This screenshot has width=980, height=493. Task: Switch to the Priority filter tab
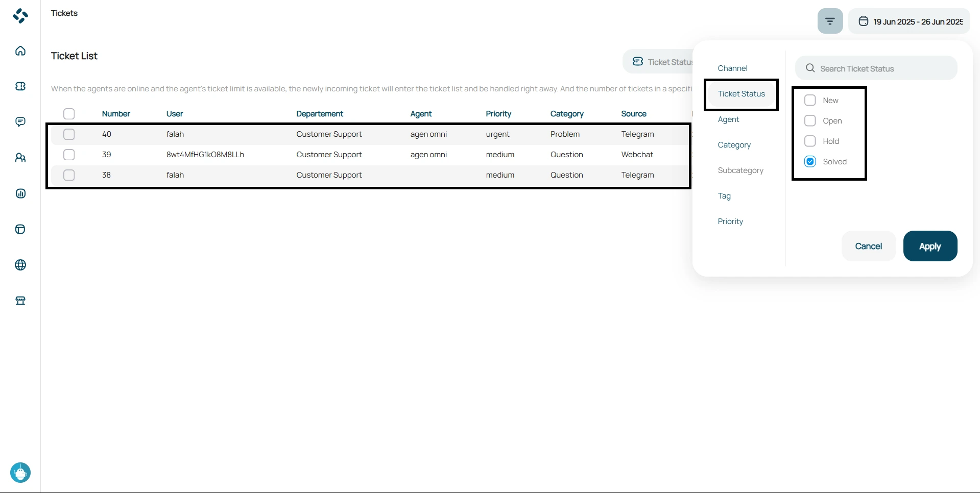pyautogui.click(x=730, y=221)
